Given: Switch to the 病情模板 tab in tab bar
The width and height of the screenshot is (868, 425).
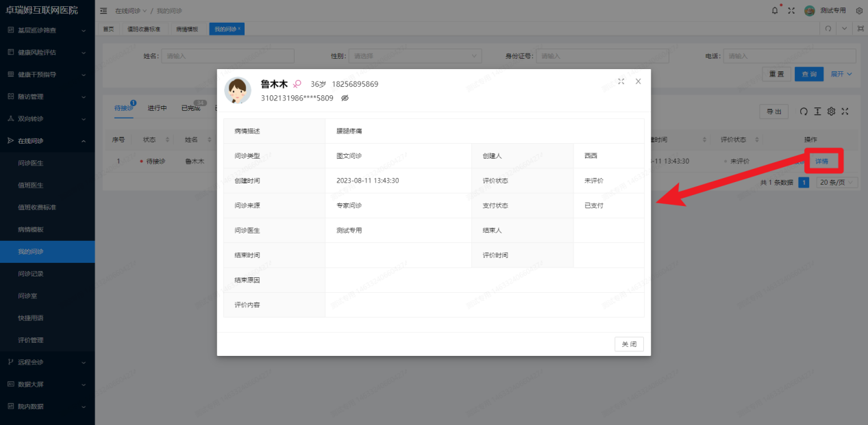Looking at the screenshot, I should pyautogui.click(x=187, y=29).
